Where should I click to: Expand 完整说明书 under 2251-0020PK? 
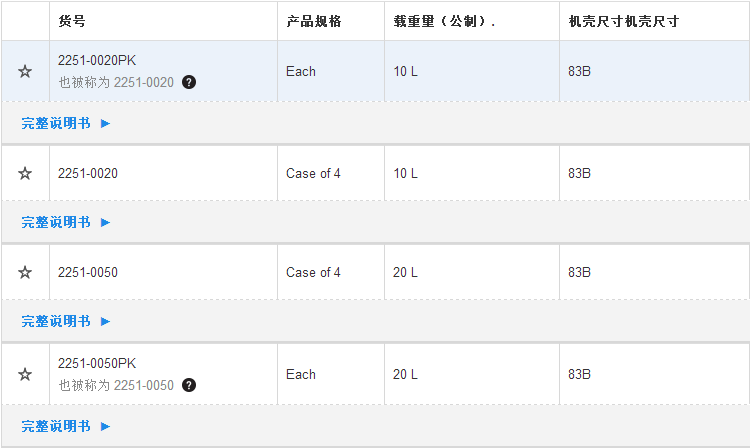coord(66,123)
